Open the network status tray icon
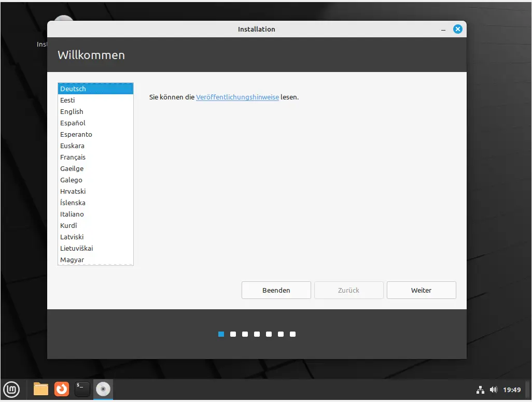Screen dimensions: 532x402 [480, 390]
